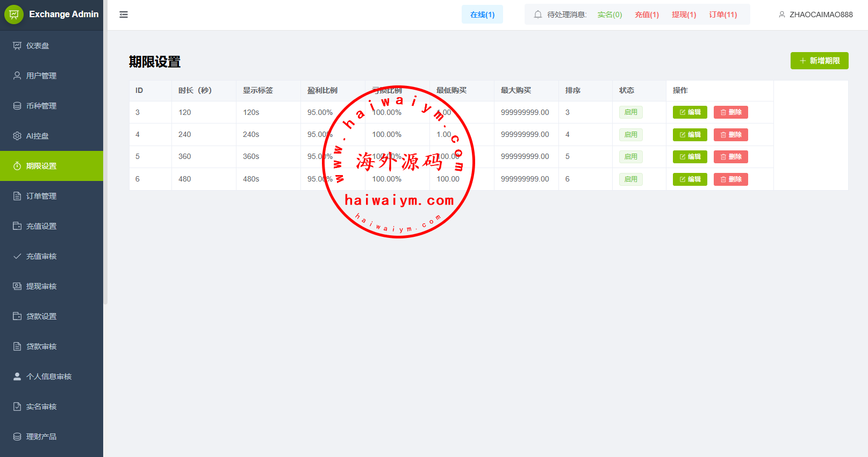Open 仪表盘 dashboard icon in sidebar

point(17,46)
